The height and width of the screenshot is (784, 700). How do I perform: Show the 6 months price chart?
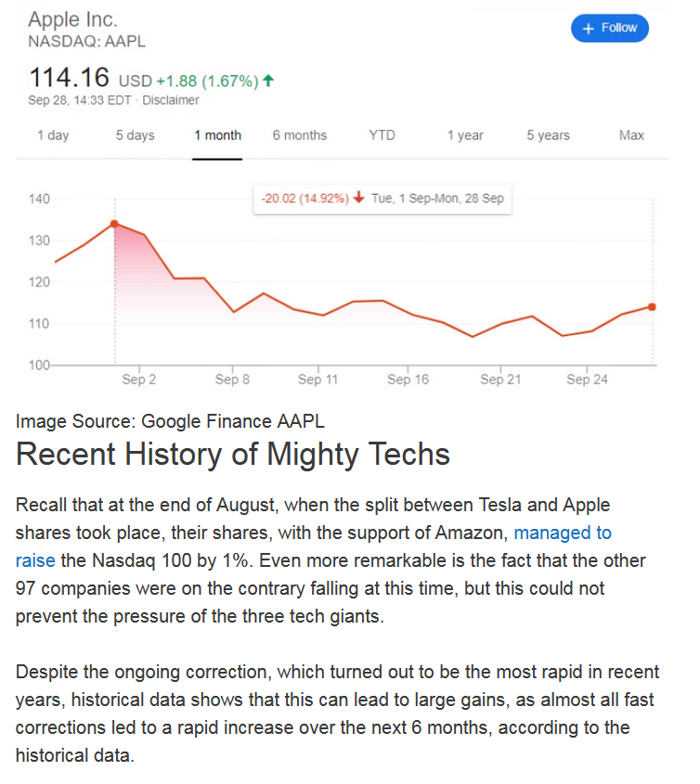coord(299,135)
